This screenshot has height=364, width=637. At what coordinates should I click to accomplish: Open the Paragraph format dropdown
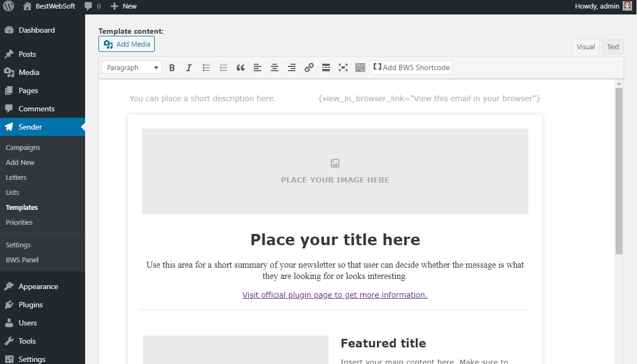click(x=131, y=67)
